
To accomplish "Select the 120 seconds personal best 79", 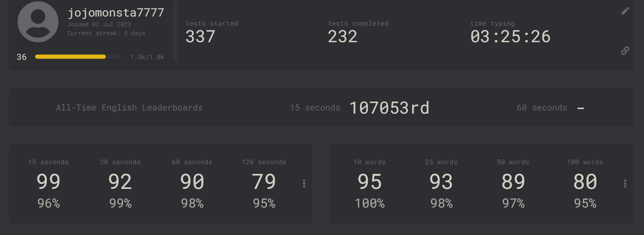I will click(x=264, y=182).
